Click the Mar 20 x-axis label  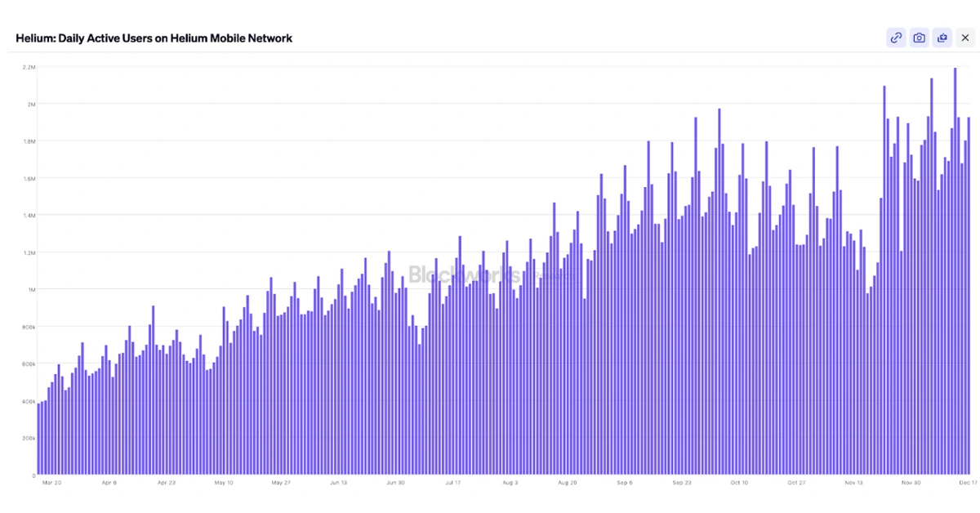pos(52,483)
